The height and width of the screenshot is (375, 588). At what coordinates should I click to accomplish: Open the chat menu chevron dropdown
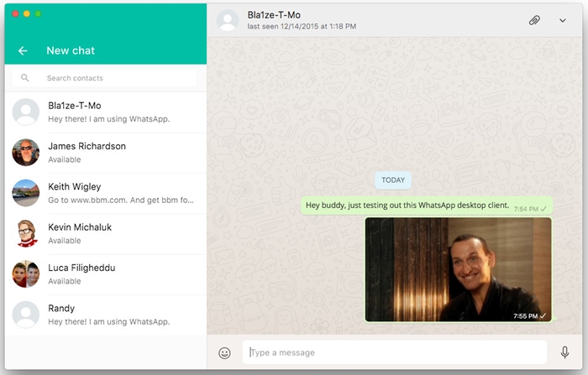[x=563, y=20]
